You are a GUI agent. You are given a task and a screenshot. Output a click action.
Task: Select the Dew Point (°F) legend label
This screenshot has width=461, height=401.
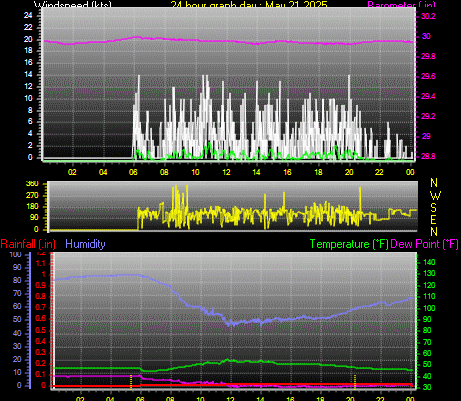coord(424,244)
